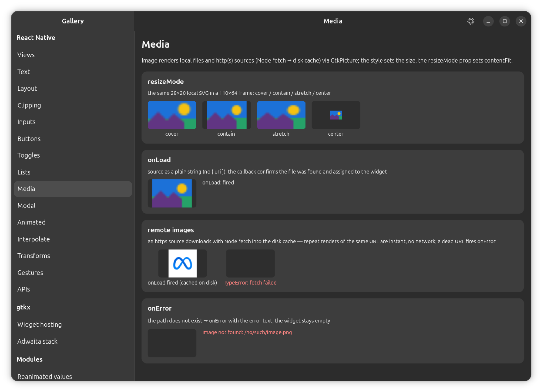This screenshot has width=542, height=392.
Task: Open the Text page in sidebar
Action: point(73,72)
